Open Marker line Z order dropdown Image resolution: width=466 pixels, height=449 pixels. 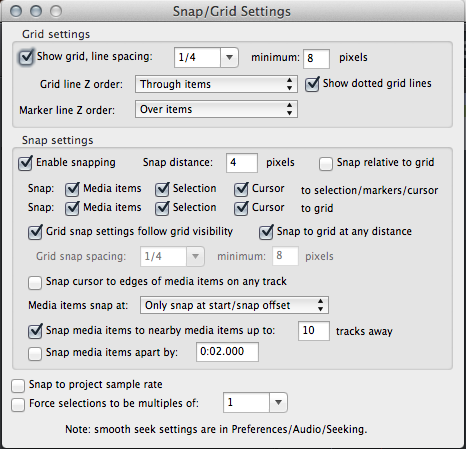point(216,109)
